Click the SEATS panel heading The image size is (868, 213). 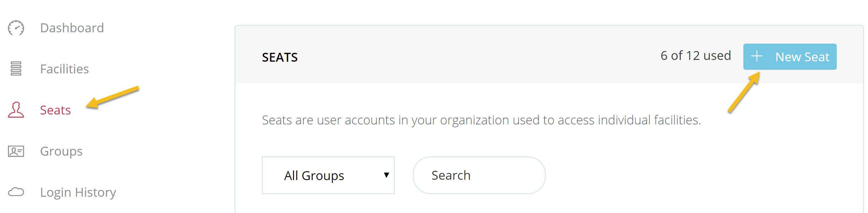click(x=280, y=57)
